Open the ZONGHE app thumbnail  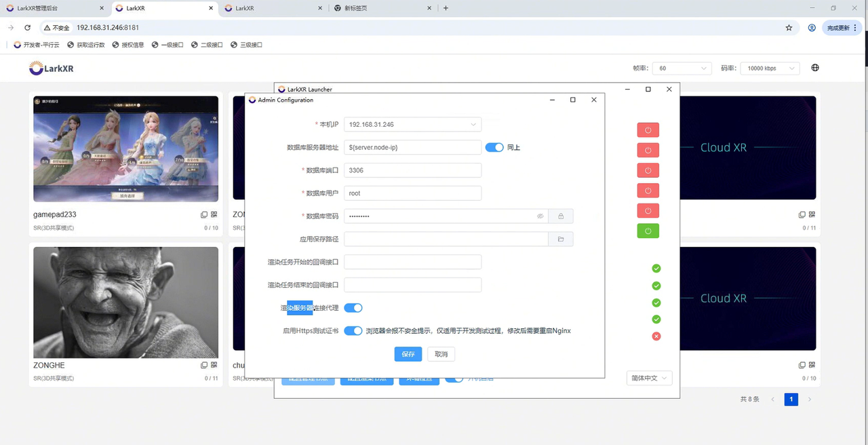click(x=126, y=303)
